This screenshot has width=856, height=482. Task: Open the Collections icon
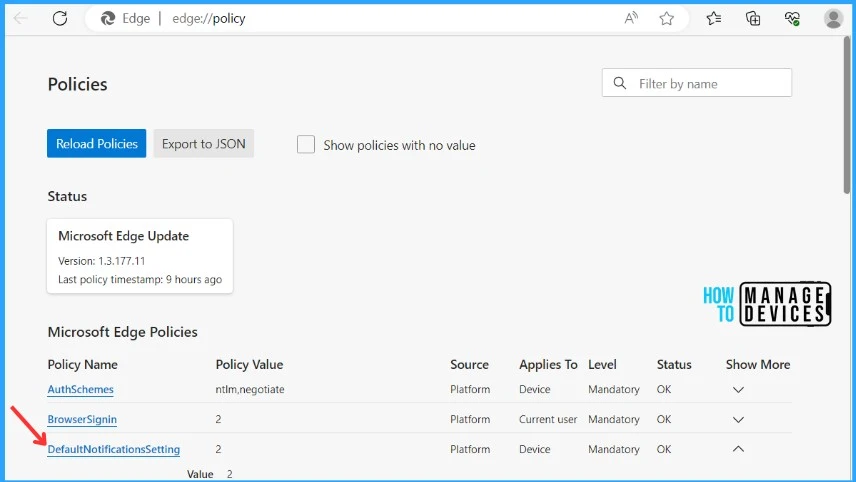pos(753,19)
